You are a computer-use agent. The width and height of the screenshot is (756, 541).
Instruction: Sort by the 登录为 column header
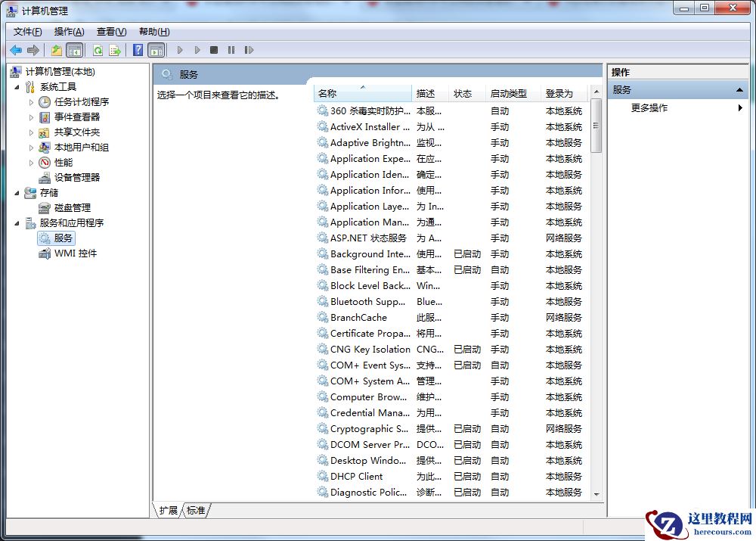[565, 94]
